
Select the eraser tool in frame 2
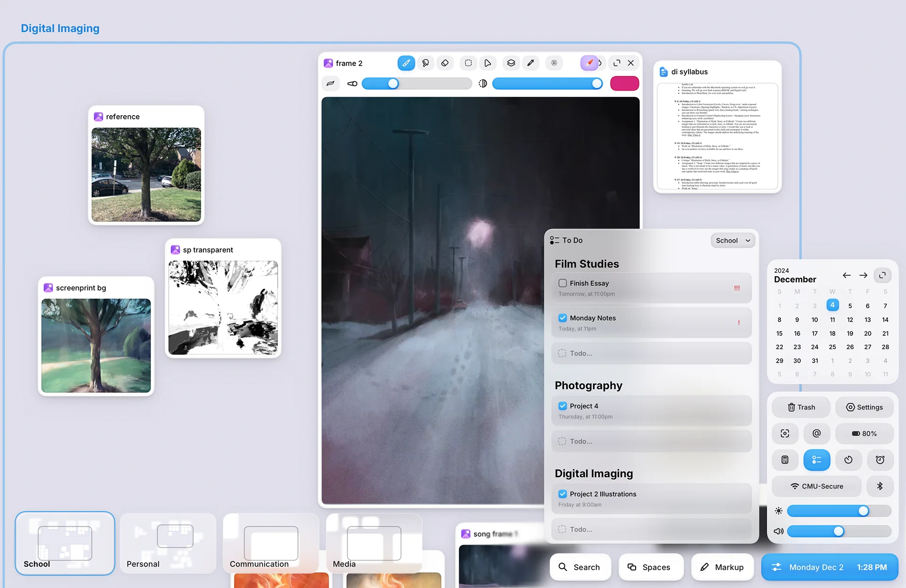tap(445, 63)
